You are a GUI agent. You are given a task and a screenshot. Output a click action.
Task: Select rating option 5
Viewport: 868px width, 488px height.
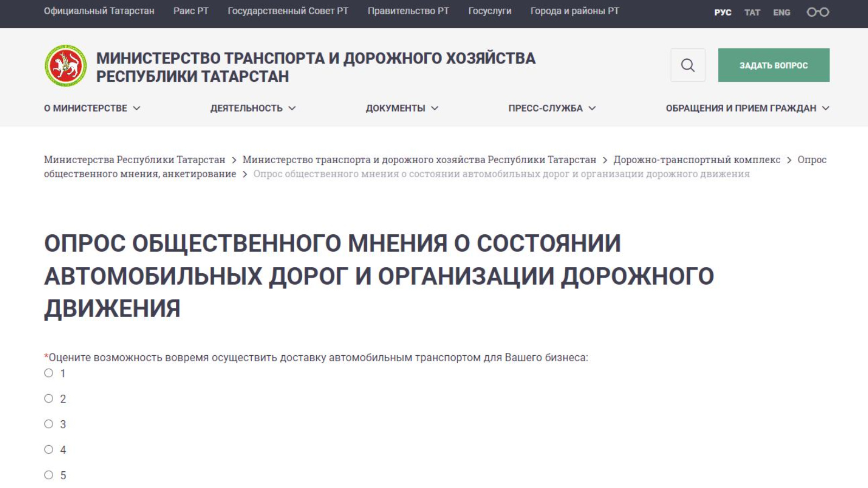coord(49,475)
